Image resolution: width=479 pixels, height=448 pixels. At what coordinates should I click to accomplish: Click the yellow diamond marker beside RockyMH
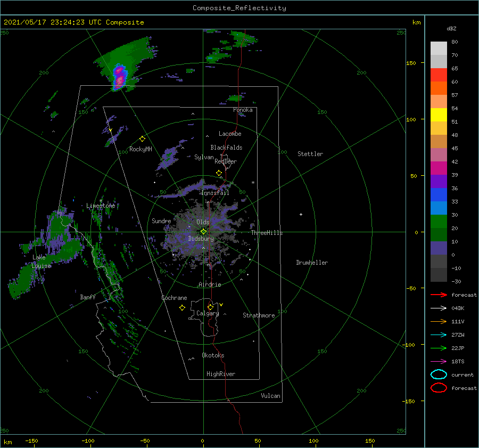tap(142, 139)
